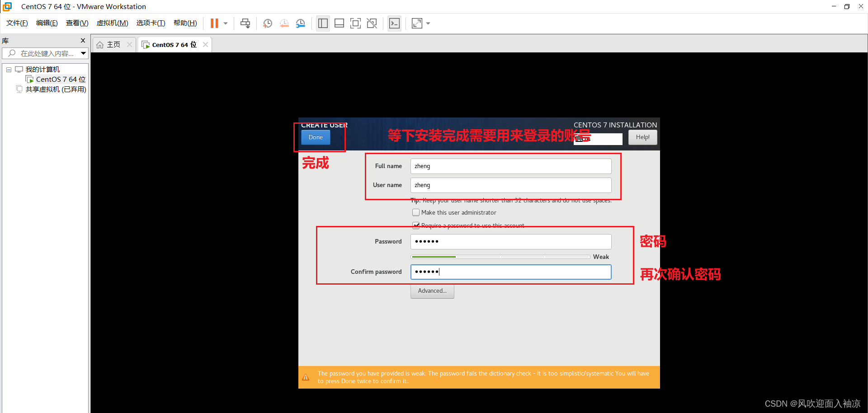Open the console view icon
The image size is (868, 413).
394,23
